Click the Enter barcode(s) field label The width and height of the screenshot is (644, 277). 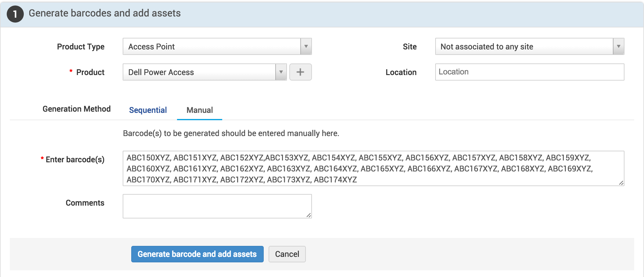pos(75,160)
